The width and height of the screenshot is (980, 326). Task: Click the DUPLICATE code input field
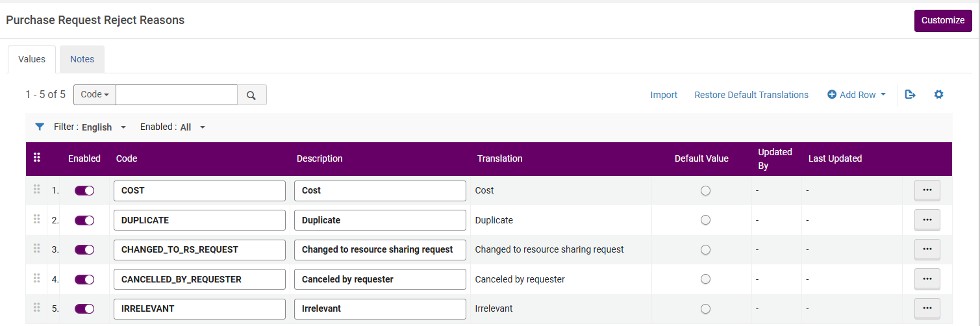[x=199, y=220]
